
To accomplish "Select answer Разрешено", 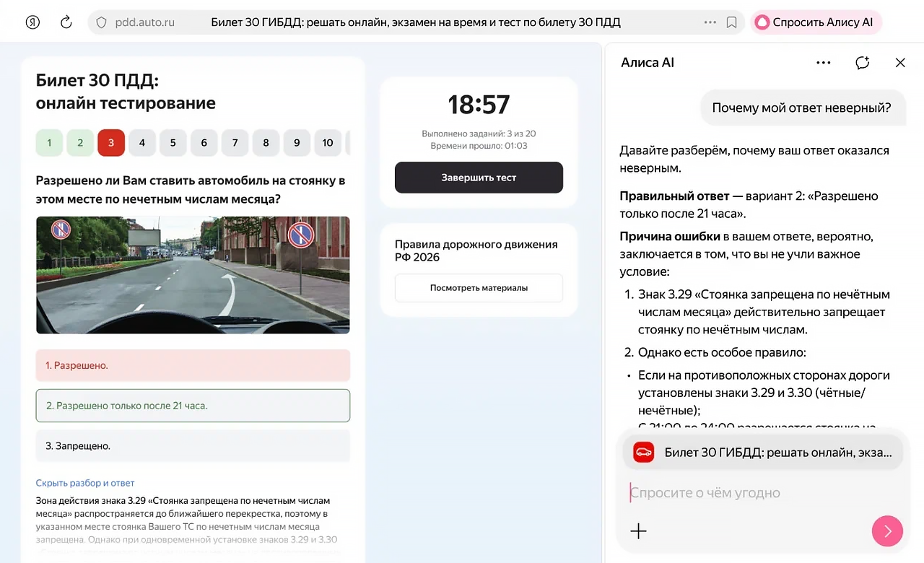I will coord(193,365).
